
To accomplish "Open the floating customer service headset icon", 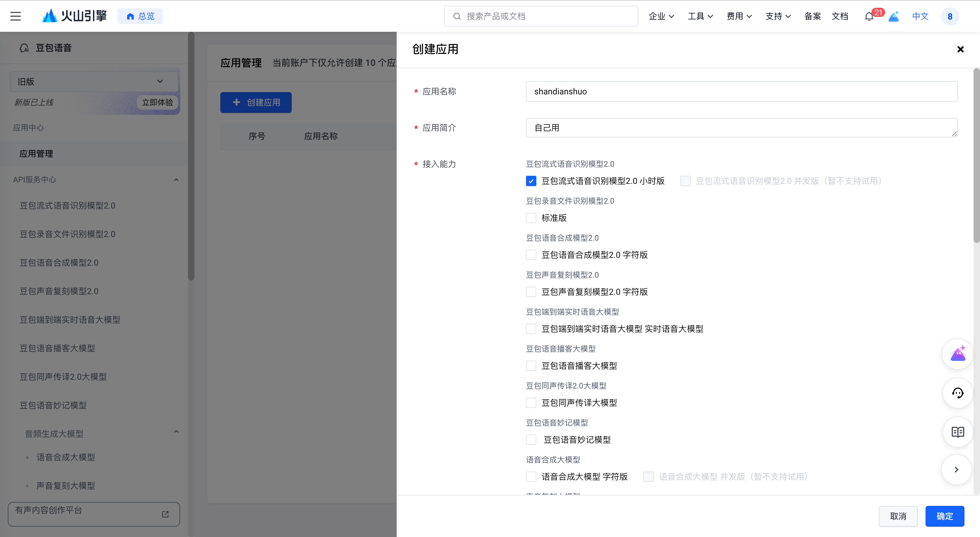I will (x=958, y=393).
